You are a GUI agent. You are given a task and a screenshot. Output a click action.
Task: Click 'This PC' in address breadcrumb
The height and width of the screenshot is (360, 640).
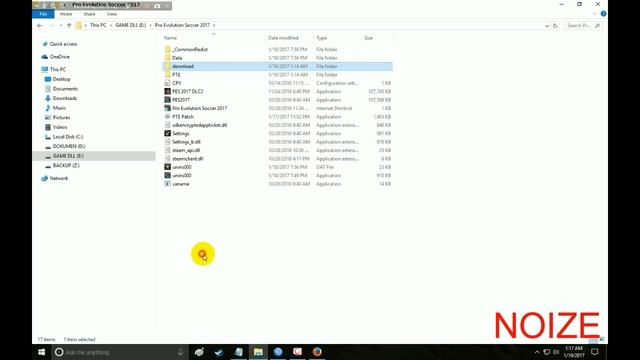(x=98, y=25)
